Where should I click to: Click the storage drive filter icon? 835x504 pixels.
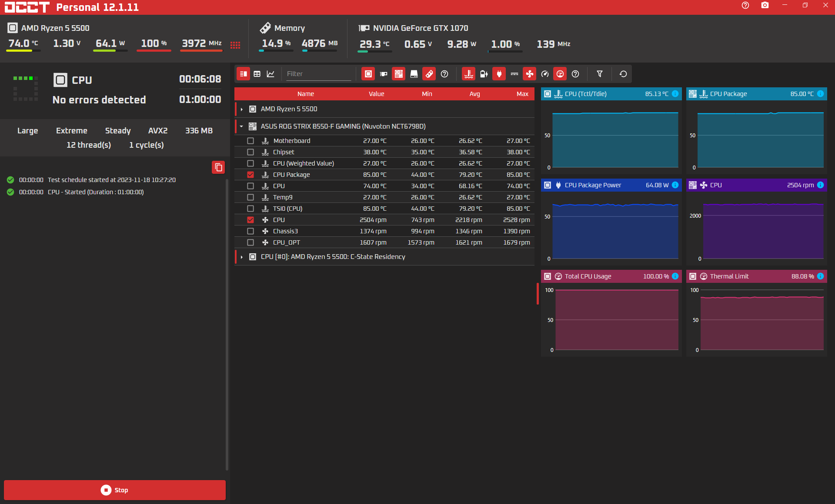[x=414, y=74]
